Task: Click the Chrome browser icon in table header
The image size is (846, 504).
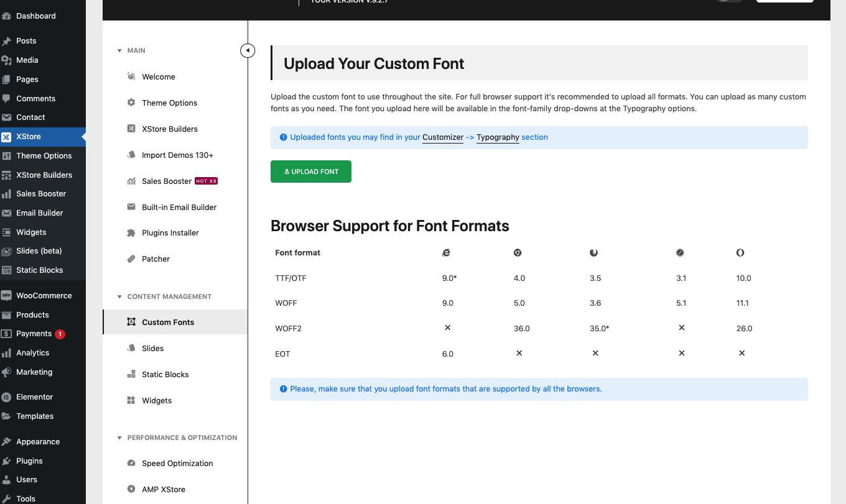Action: 518,253
